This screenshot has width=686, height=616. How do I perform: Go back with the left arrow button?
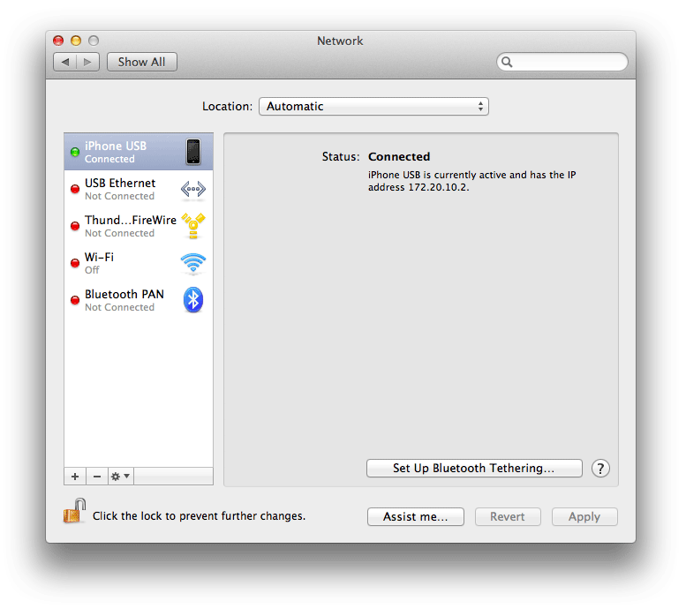pos(65,62)
